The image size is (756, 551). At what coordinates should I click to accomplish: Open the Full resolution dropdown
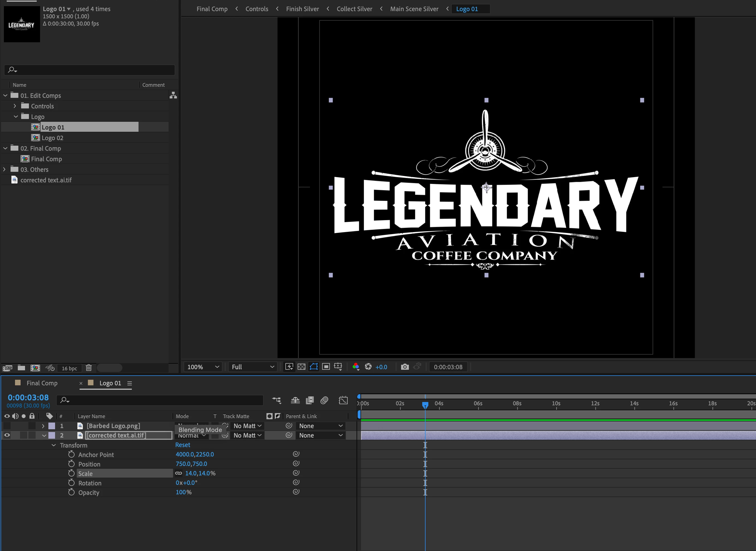[x=253, y=367]
